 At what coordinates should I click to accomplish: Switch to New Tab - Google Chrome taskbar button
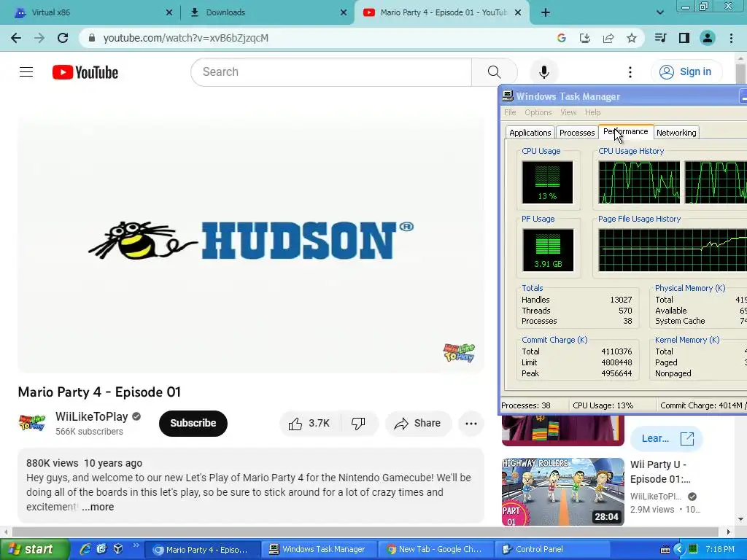coord(436,550)
